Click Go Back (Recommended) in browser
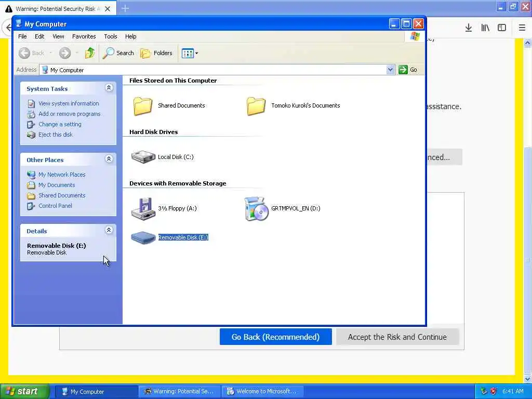 coord(275,337)
